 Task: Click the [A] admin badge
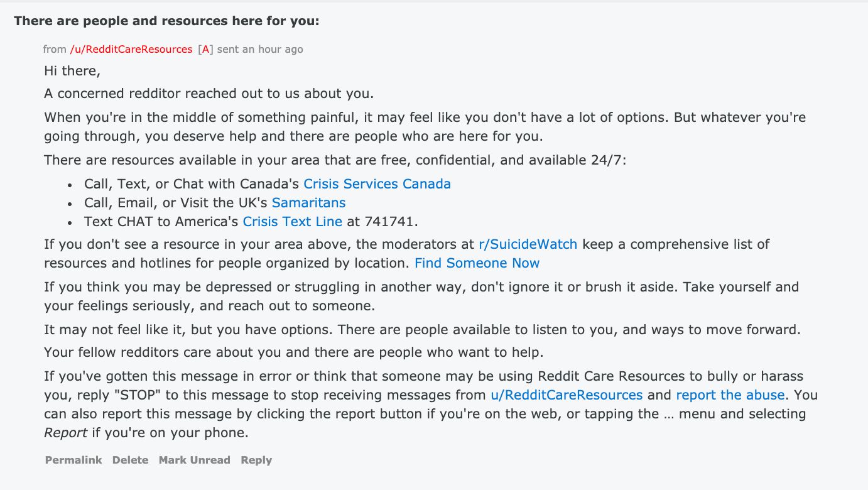205,49
